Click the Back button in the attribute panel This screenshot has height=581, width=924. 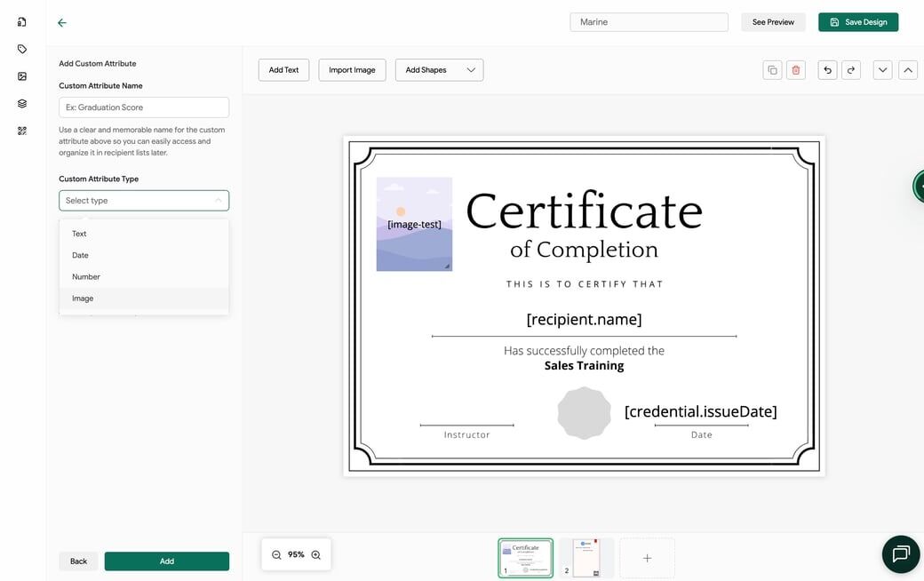(78, 561)
